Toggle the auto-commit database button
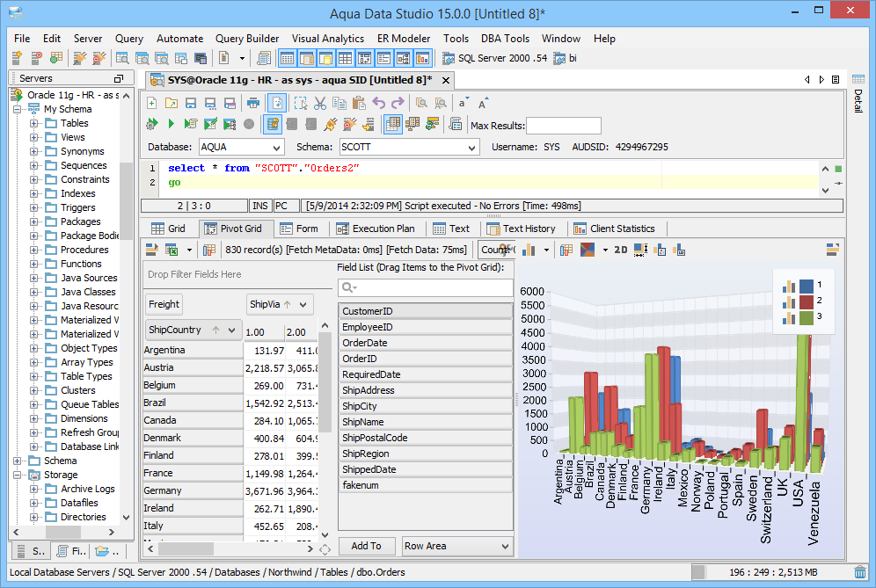The width and height of the screenshot is (876, 588). 273,124
